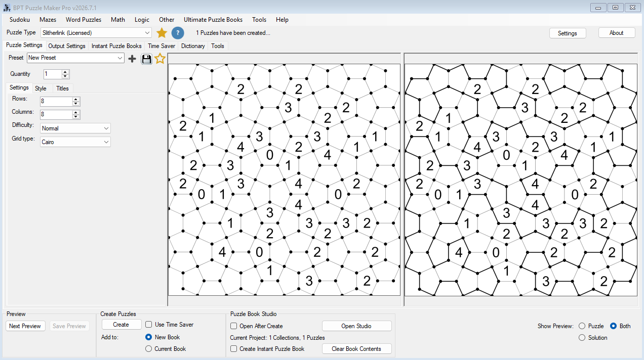The height and width of the screenshot is (360, 644).
Task: Open the Other menu
Action: [167, 20]
